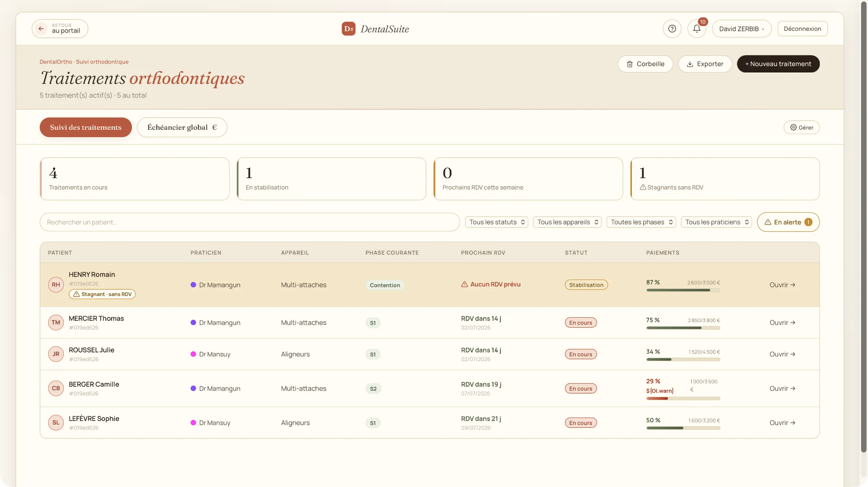
Task: Open HENRY Romain's treatment via Ouvrir
Action: (782, 285)
